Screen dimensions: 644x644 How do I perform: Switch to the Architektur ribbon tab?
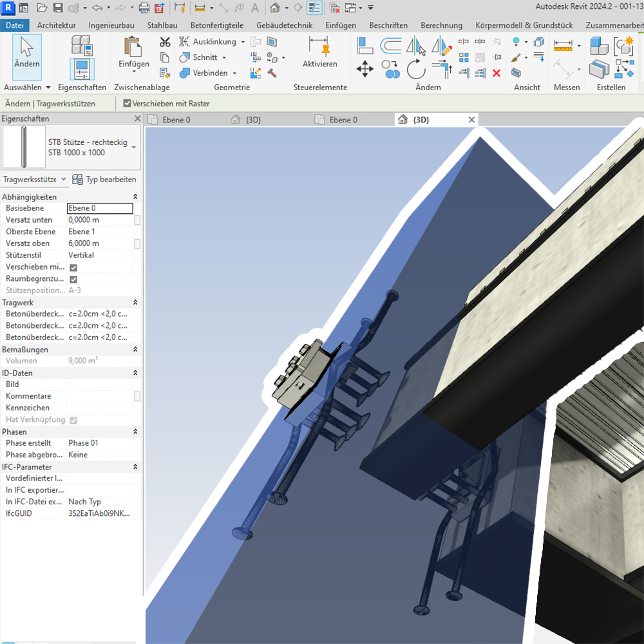56,25
